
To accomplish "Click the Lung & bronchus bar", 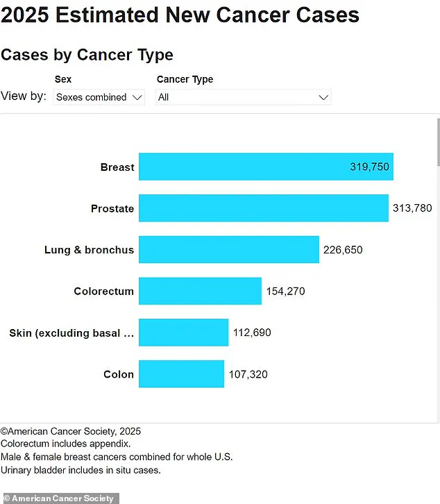I will [x=229, y=250].
